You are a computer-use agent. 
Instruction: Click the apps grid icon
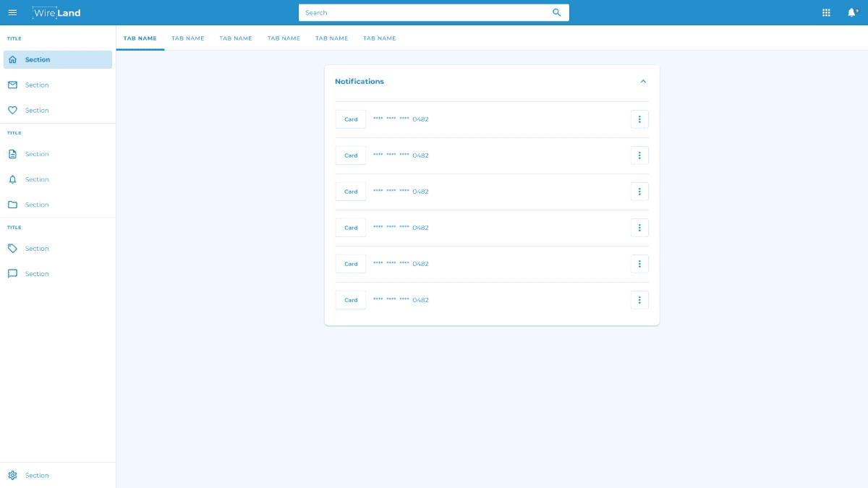coord(826,12)
